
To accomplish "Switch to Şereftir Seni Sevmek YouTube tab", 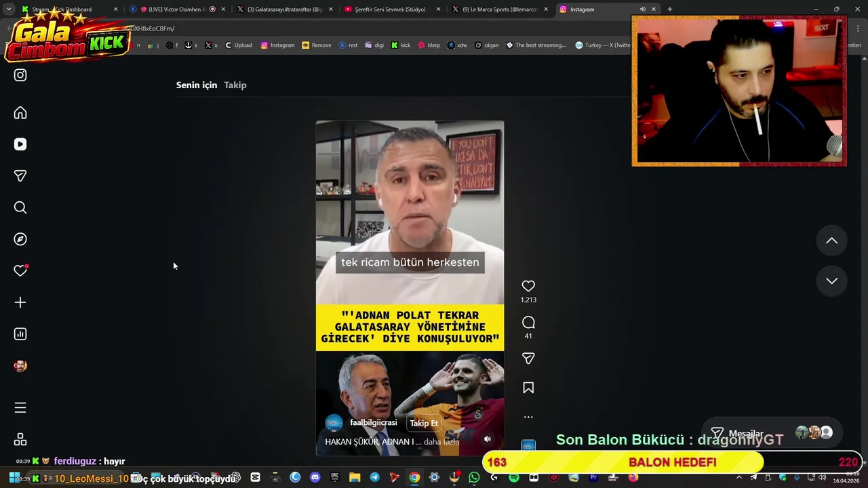I will click(391, 9).
